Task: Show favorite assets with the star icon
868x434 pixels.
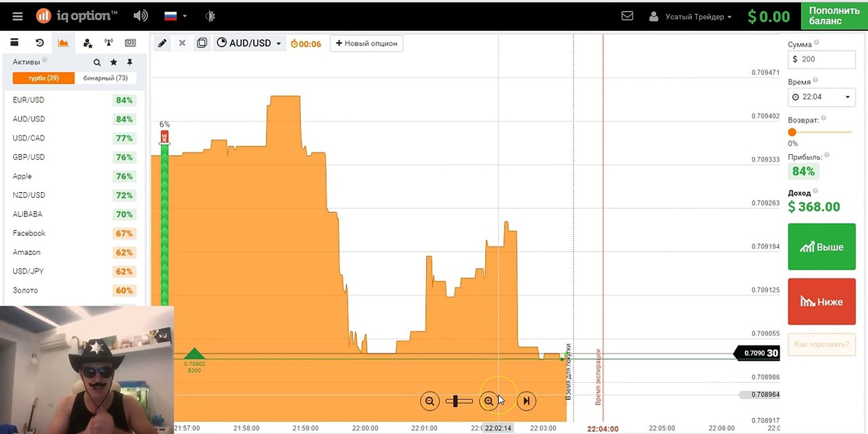Action: pyautogui.click(x=113, y=62)
